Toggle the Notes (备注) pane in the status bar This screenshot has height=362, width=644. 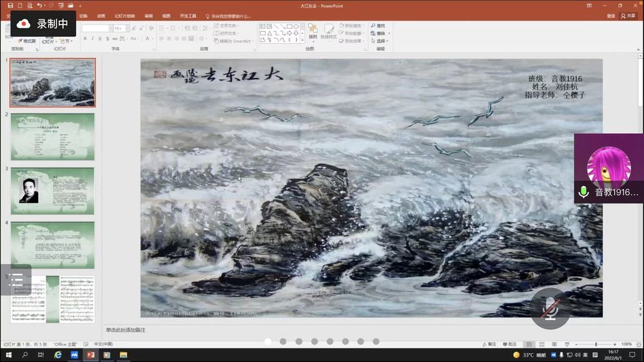[489, 345]
